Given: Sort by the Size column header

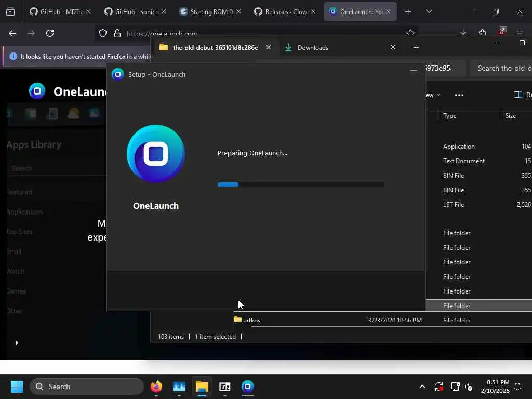Looking at the screenshot, I should click(x=511, y=116).
